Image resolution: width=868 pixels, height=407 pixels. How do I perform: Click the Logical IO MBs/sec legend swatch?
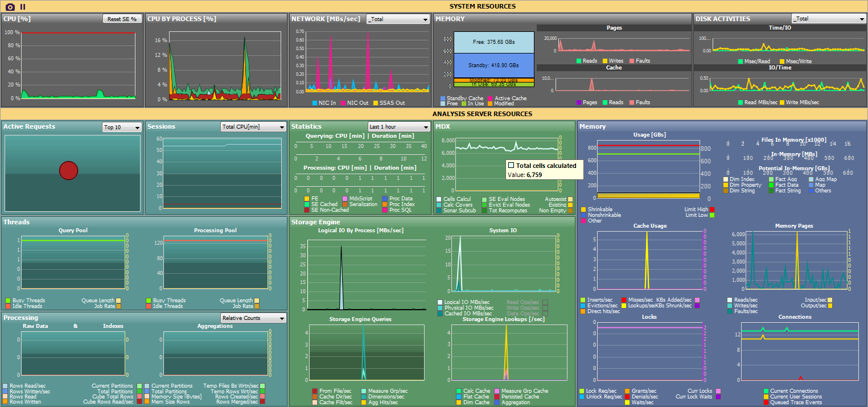[440, 302]
